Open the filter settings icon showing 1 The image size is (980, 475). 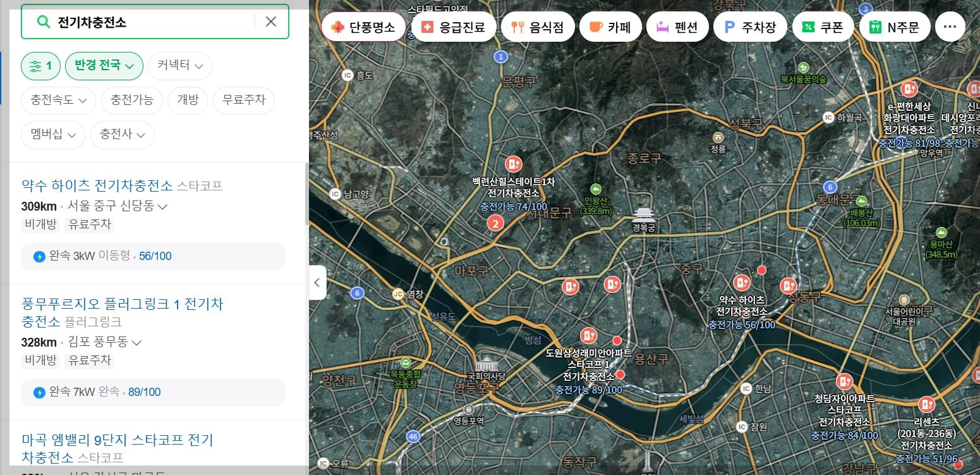pos(40,66)
